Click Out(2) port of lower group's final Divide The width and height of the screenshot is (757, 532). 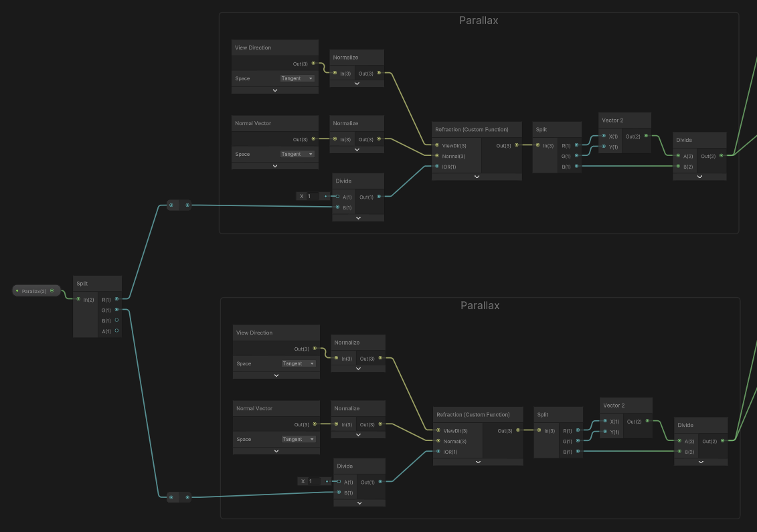pyautogui.click(x=722, y=441)
